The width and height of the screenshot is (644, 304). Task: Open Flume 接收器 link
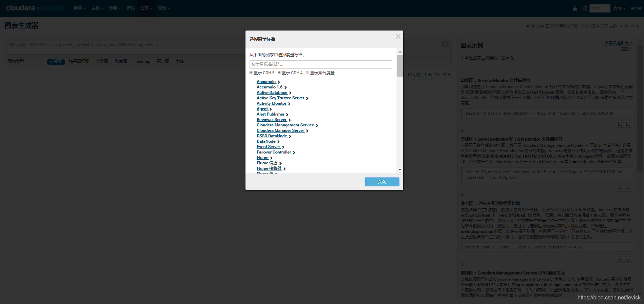pos(269,168)
